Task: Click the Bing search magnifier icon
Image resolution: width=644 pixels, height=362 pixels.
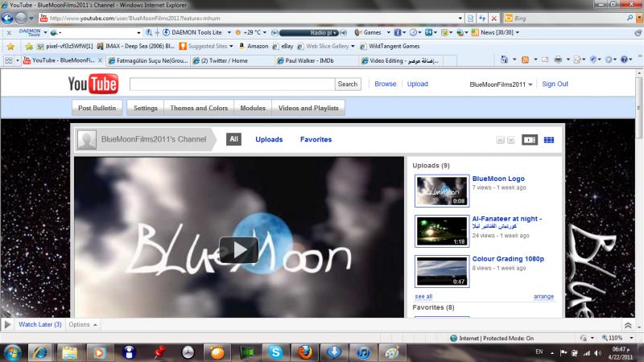Action: tap(630, 18)
